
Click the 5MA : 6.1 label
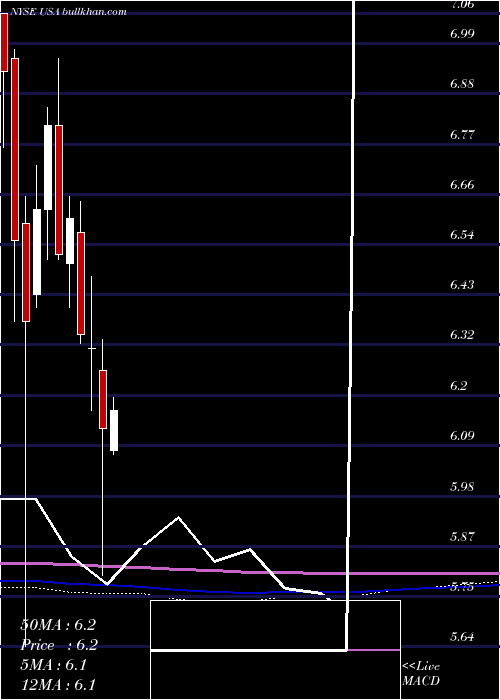coord(53,665)
